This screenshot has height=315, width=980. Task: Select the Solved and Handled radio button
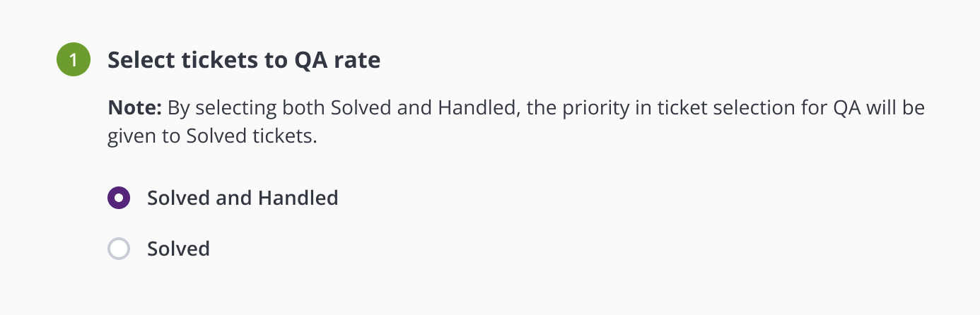pyautogui.click(x=119, y=198)
